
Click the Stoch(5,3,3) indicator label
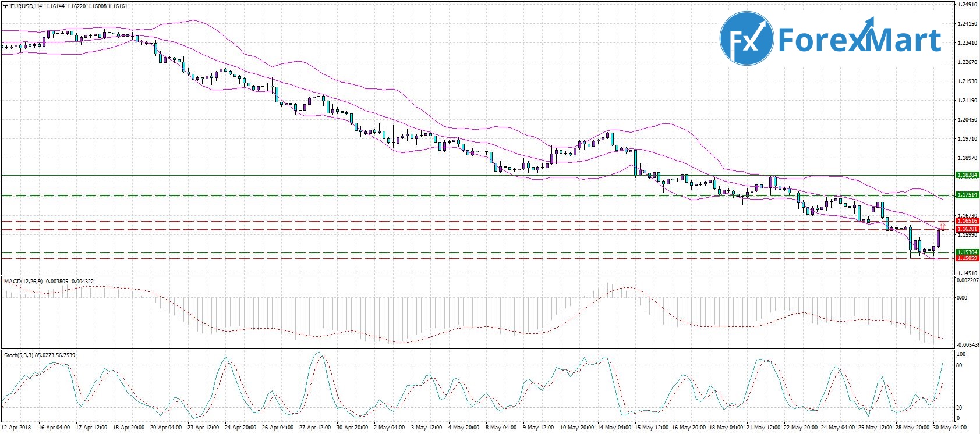19,355
